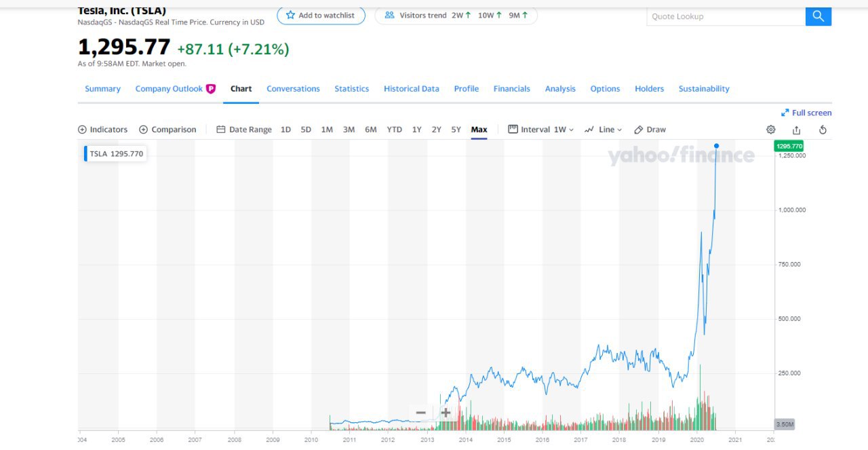Go to the Historical Data tab
The width and height of the screenshot is (868, 450).
[411, 89]
